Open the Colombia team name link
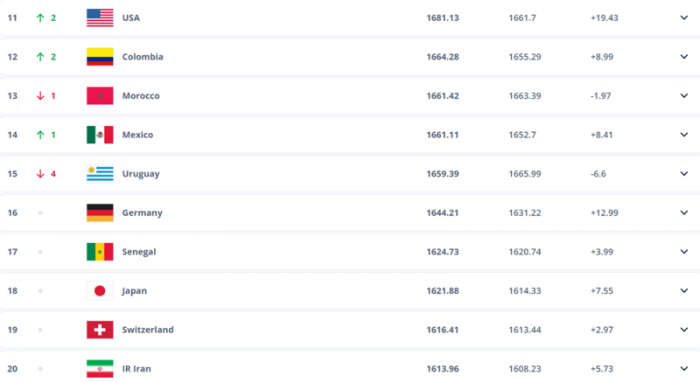This screenshot has height=383, width=700. click(142, 57)
